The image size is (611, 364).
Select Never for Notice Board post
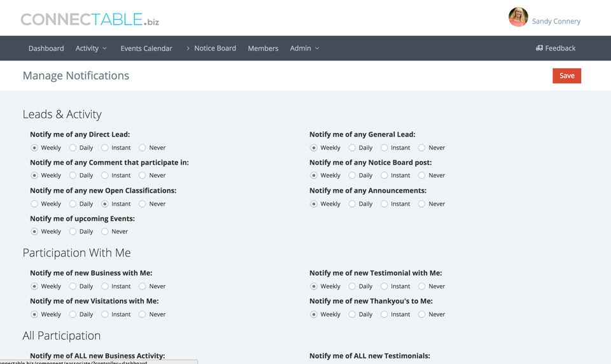pos(421,176)
